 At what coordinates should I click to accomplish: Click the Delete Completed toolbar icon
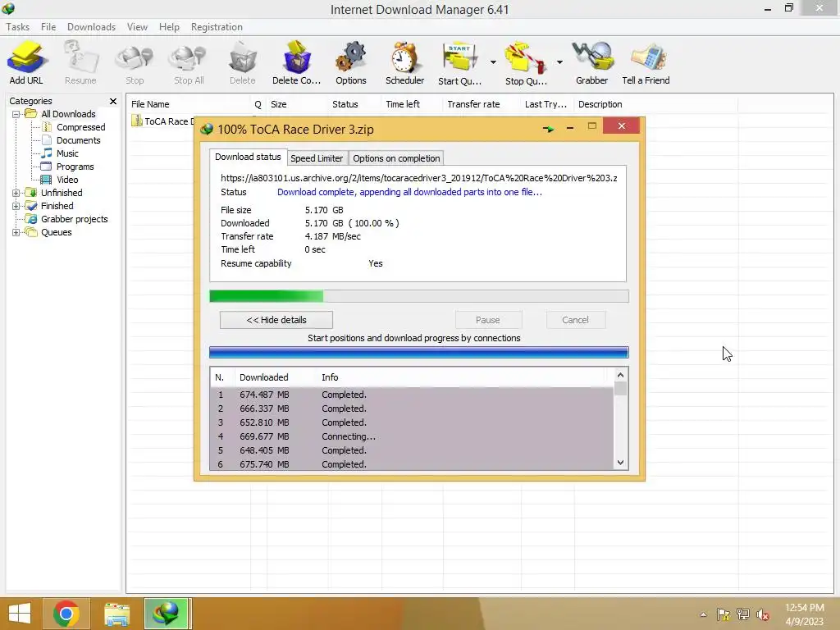pos(296,62)
